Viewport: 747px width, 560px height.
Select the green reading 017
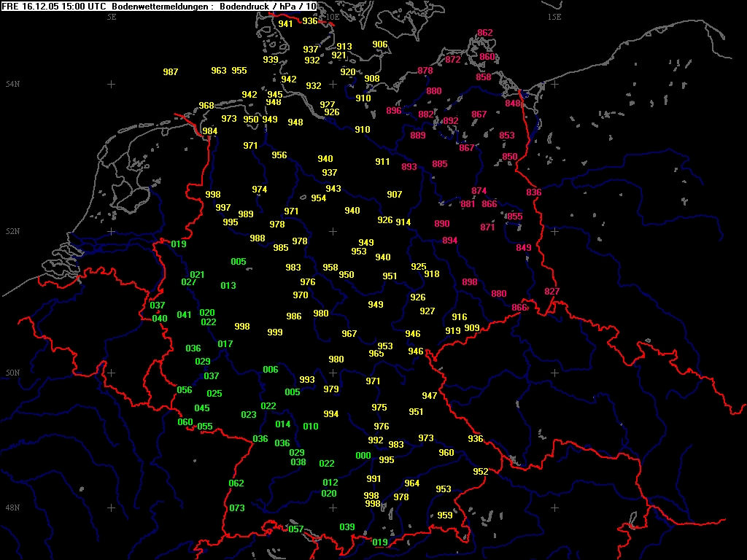click(x=225, y=344)
